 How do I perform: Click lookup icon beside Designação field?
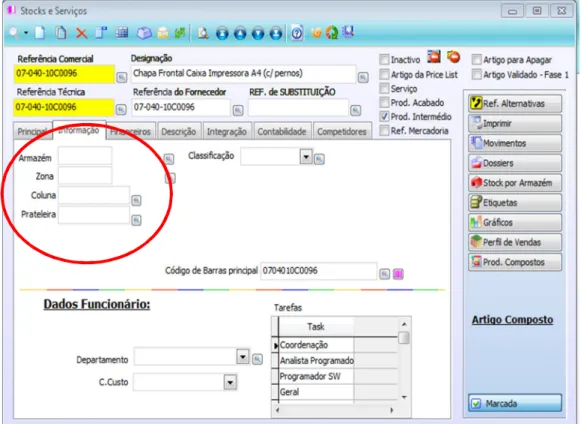[363, 77]
